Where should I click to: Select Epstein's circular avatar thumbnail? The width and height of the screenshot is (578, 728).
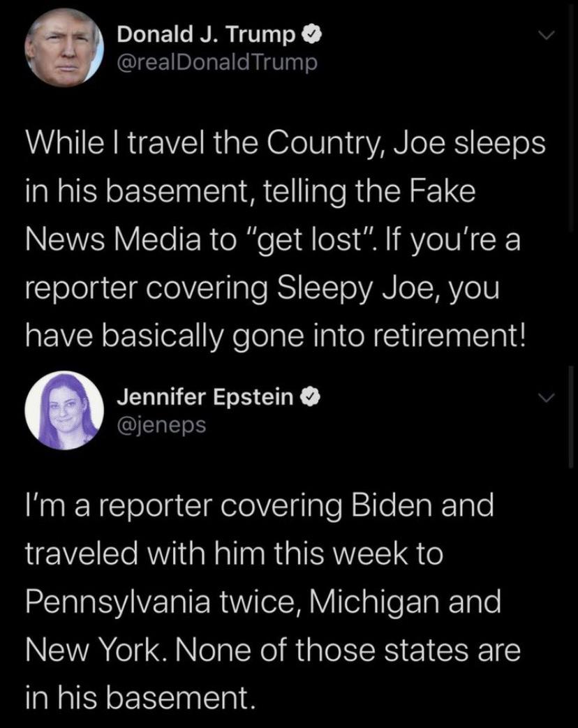click(64, 409)
